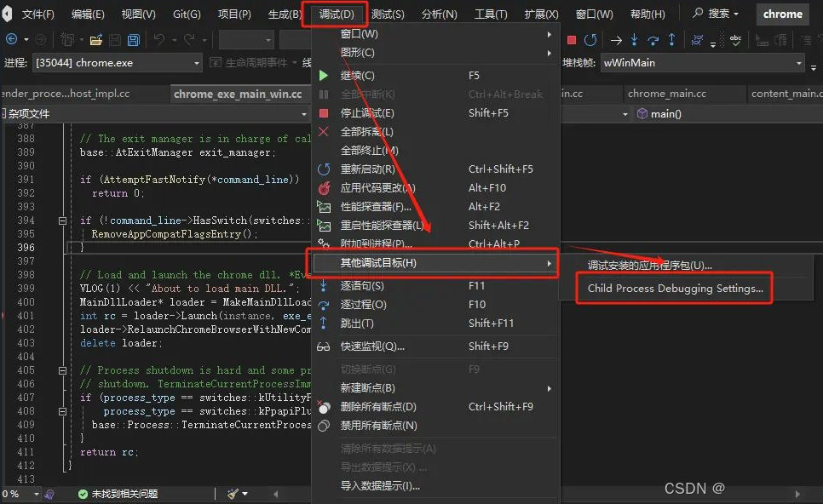Select 附加到进程(P)... menu entry
Viewport: 823px width, 504px height.
(x=435, y=243)
